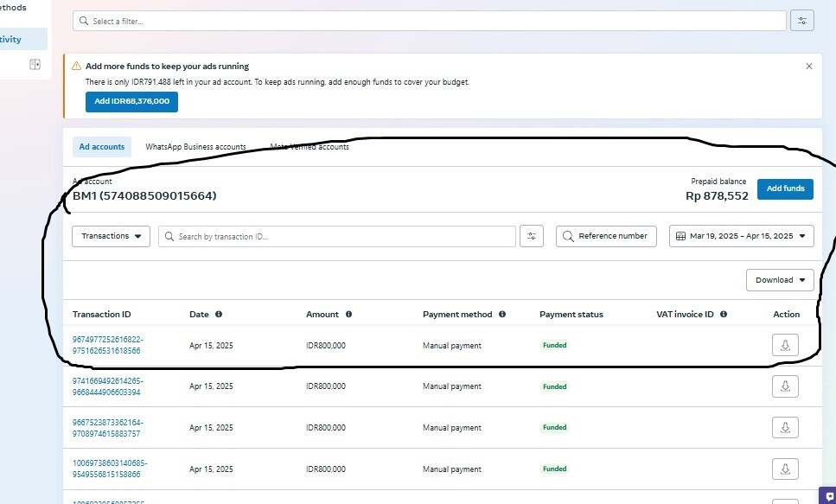Open the Transactions dropdown
Image resolution: width=836 pixels, height=504 pixels.
[111, 236]
